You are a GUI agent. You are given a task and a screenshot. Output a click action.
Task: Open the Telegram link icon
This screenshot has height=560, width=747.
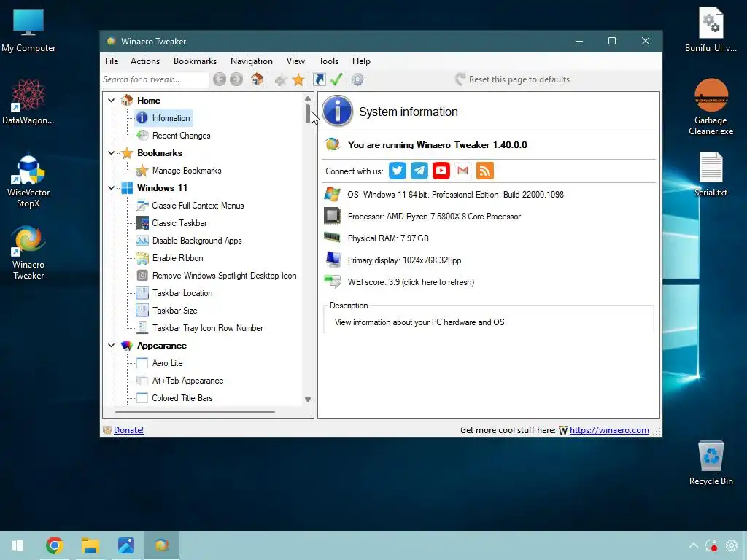[x=419, y=171]
